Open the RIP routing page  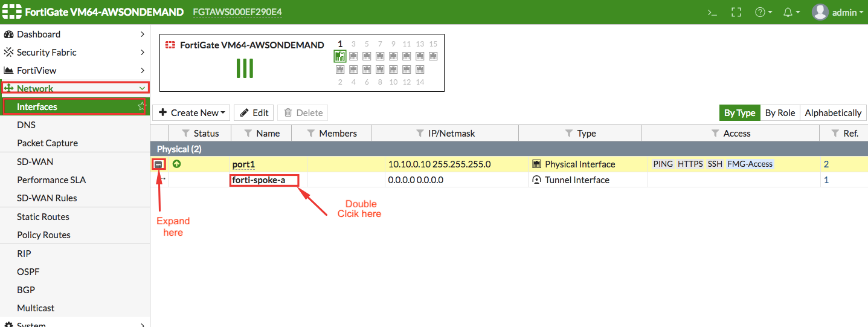point(75,253)
